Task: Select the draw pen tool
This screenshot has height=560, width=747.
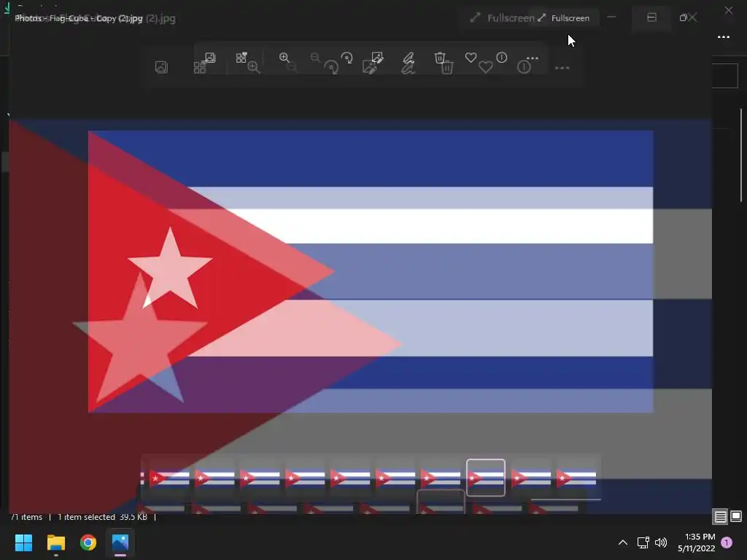Action: 409,58
